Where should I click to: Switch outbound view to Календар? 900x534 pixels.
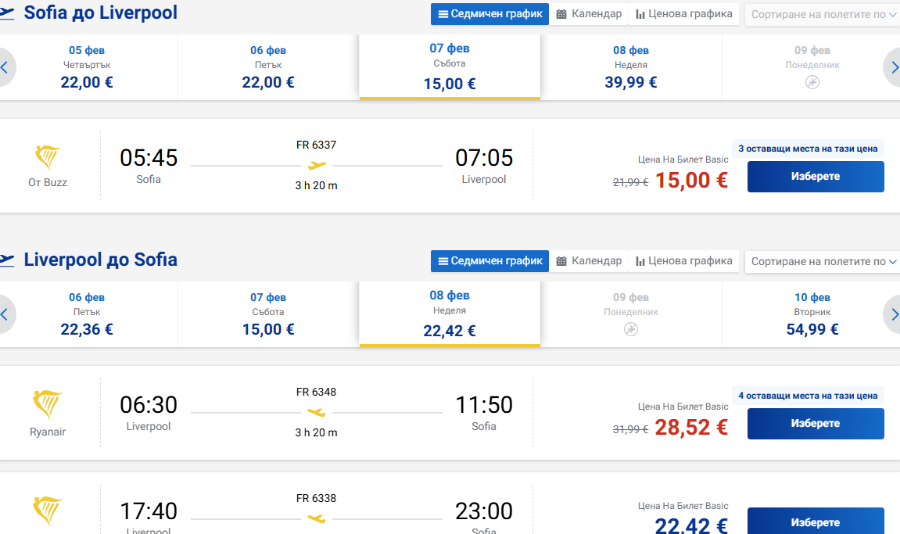click(x=589, y=14)
